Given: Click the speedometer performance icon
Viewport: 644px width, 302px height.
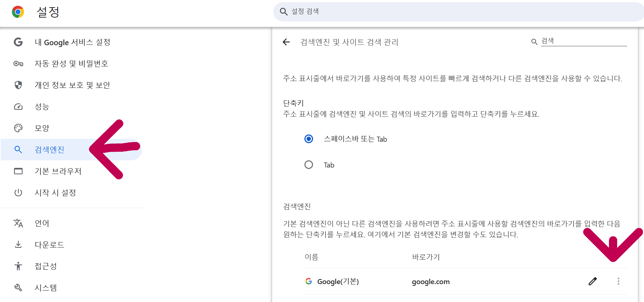Looking at the screenshot, I should [x=18, y=107].
